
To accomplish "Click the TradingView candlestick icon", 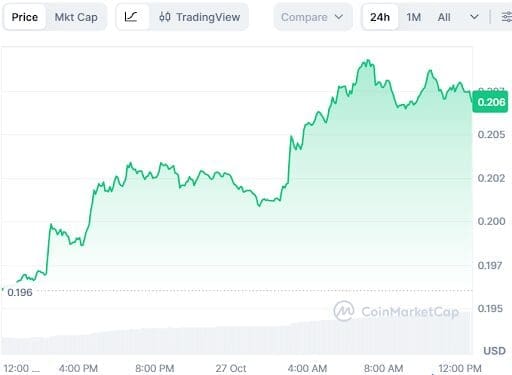I will (165, 17).
